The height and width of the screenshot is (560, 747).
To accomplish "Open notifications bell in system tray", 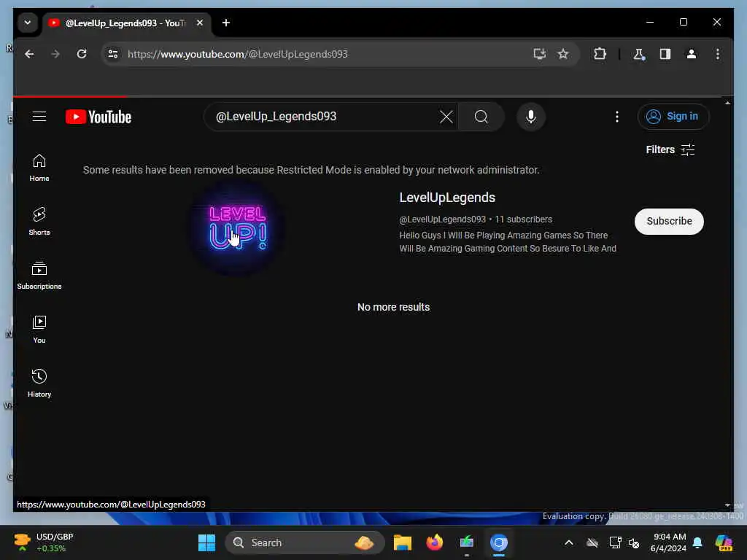I will point(697,542).
